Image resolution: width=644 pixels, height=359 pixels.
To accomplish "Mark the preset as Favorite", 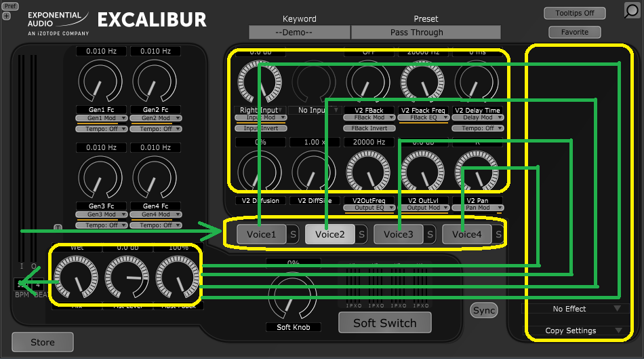I will click(x=575, y=32).
